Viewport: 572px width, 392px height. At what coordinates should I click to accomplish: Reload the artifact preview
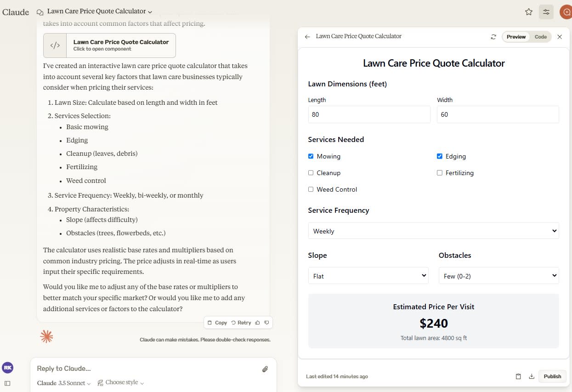click(493, 37)
